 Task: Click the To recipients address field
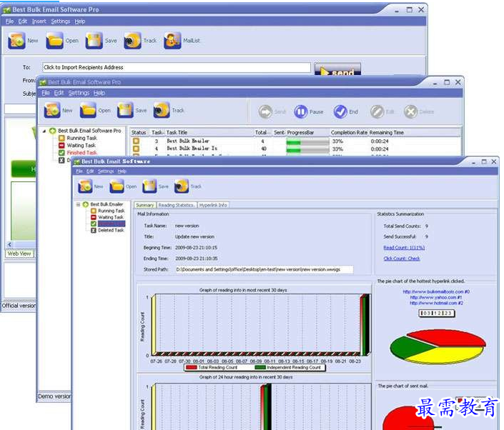point(177,67)
